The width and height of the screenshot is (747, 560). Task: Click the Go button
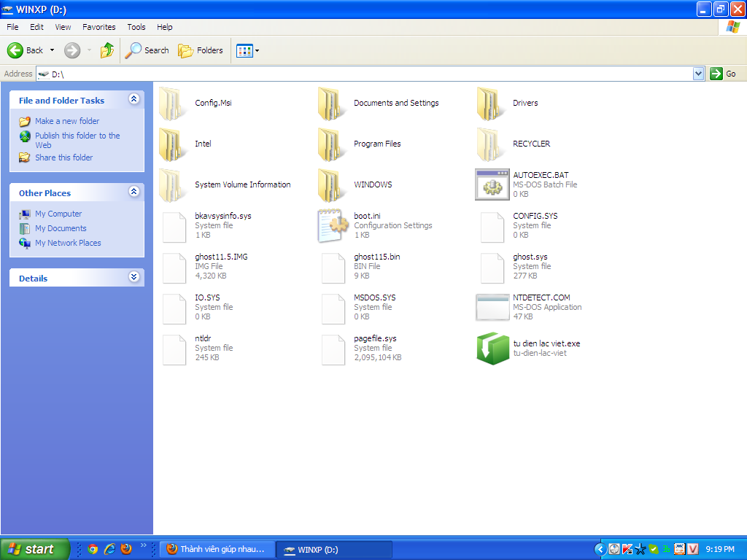pyautogui.click(x=723, y=74)
